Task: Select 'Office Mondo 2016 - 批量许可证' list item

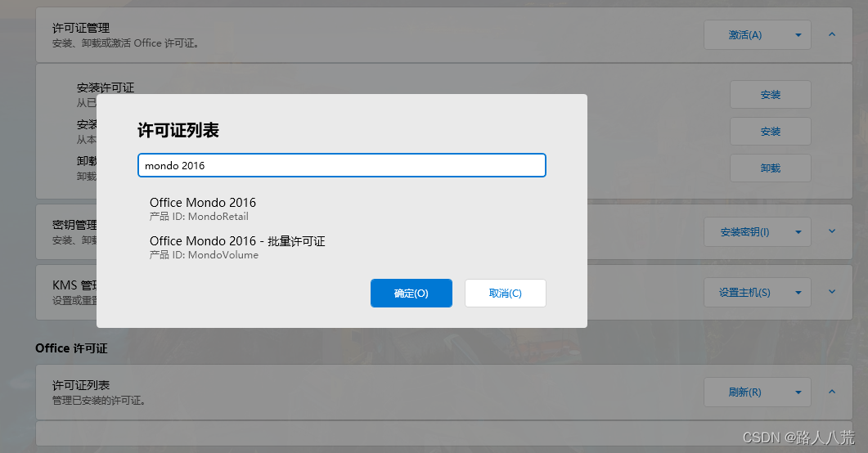Action: tap(341, 247)
